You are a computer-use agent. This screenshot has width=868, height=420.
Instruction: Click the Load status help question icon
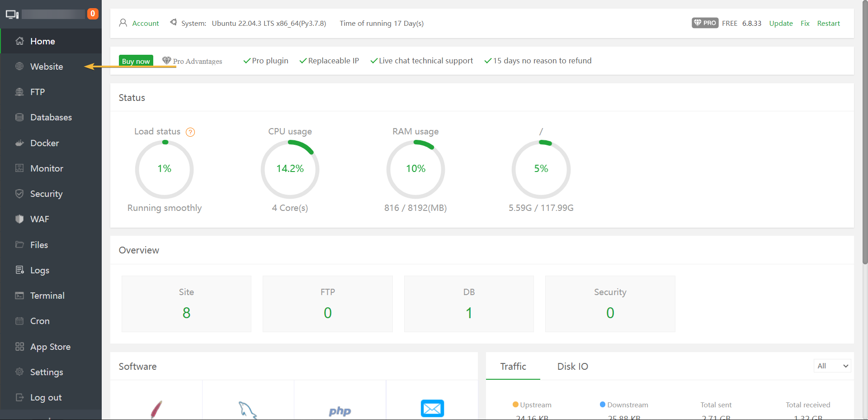(x=190, y=132)
